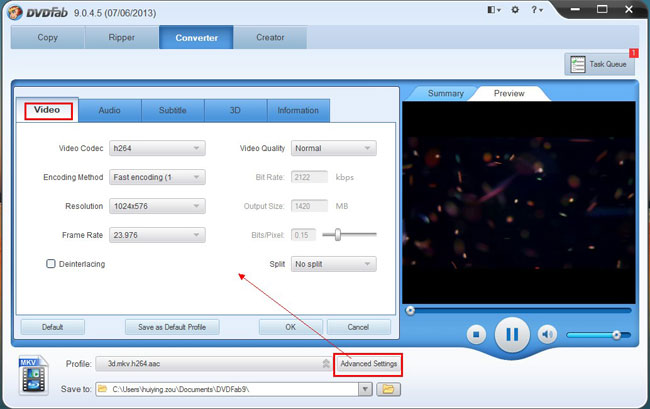
Task: Switch to the Copy module tab
Action: coord(48,37)
